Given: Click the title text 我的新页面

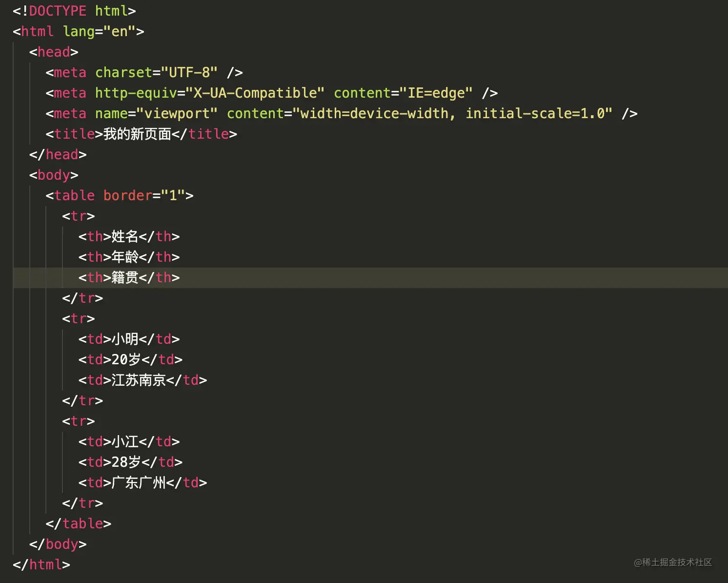Looking at the screenshot, I should 138,134.
